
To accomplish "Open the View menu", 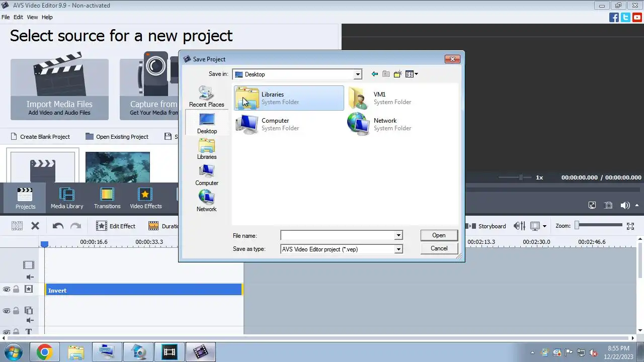I will pyautogui.click(x=32, y=17).
